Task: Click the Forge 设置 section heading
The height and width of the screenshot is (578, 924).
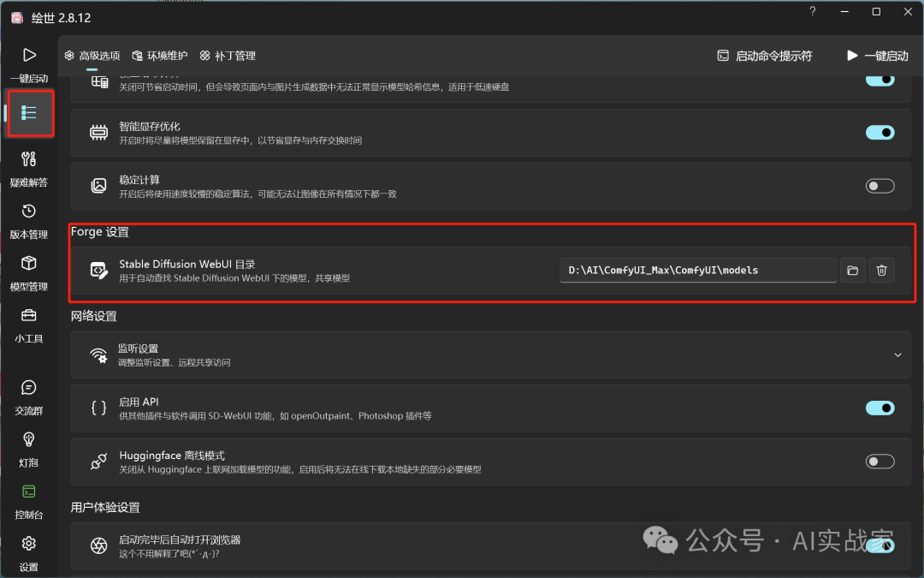Action: (x=99, y=232)
